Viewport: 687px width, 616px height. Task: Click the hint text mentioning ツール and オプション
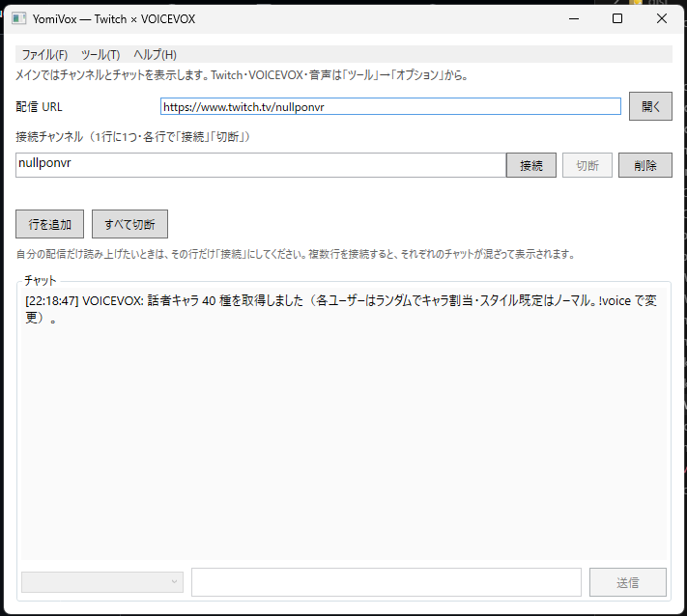pyautogui.click(x=242, y=75)
